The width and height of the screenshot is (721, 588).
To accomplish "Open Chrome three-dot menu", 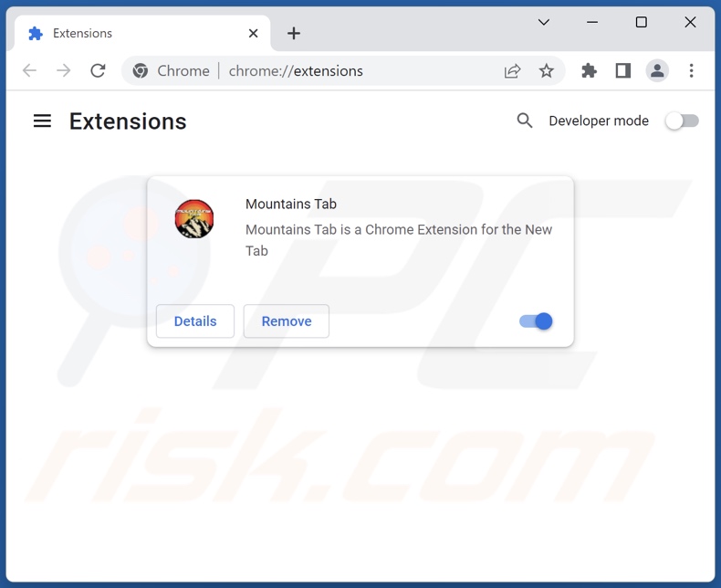I will [x=691, y=71].
